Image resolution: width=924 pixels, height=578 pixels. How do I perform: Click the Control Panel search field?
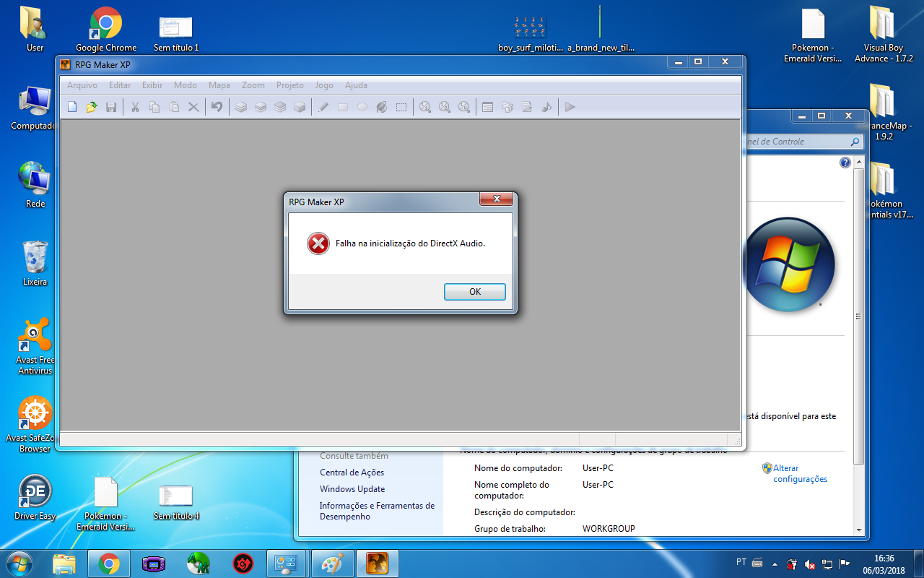[x=803, y=142]
